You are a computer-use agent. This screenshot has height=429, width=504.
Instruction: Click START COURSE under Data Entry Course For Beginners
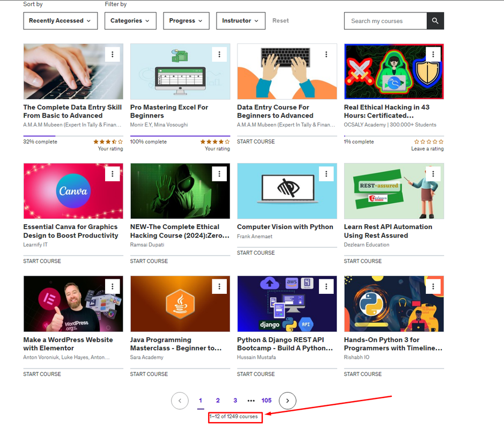pos(256,142)
